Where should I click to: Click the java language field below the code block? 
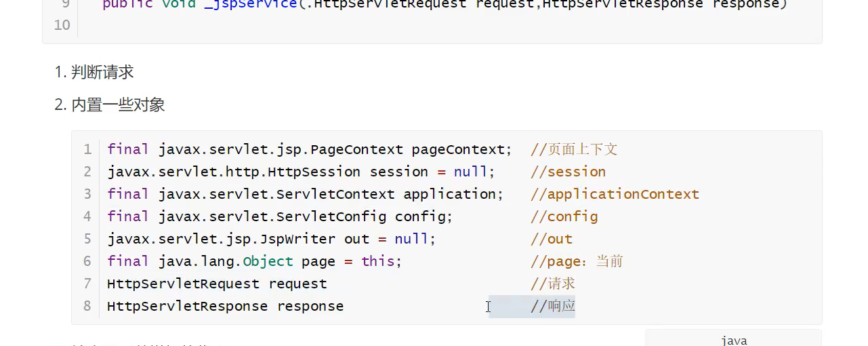pyautogui.click(x=733, y=340)
